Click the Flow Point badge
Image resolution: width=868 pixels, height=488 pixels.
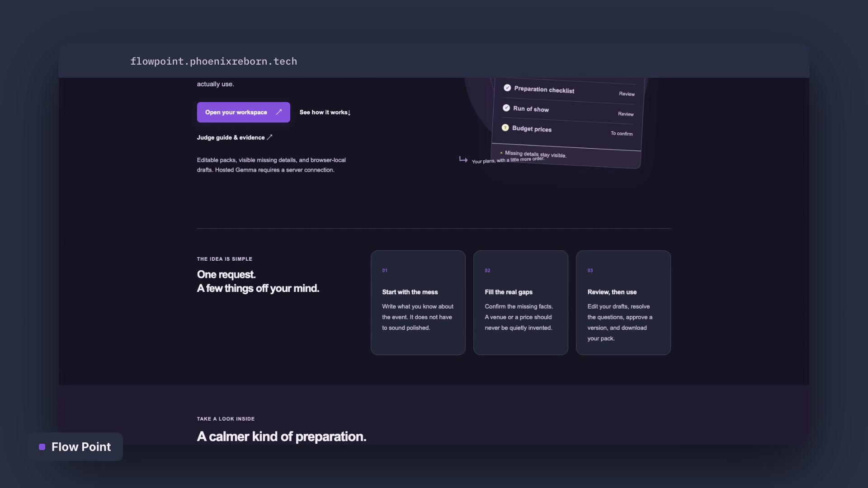click(x=75, y=446)
